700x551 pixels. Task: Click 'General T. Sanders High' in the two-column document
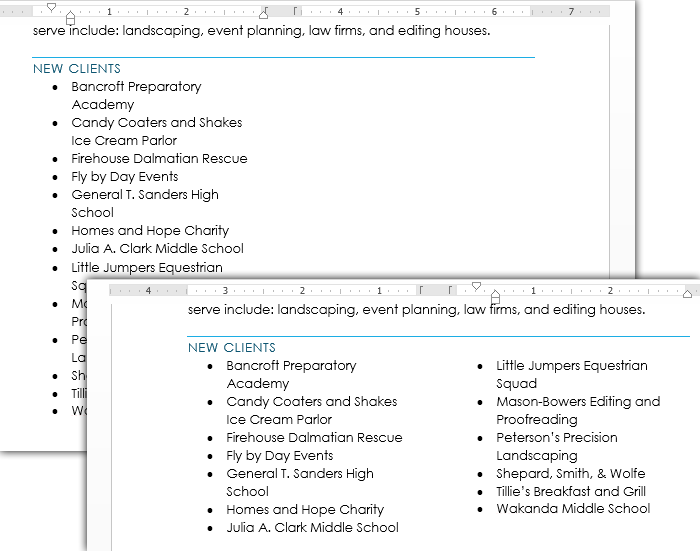coord(300,474)
